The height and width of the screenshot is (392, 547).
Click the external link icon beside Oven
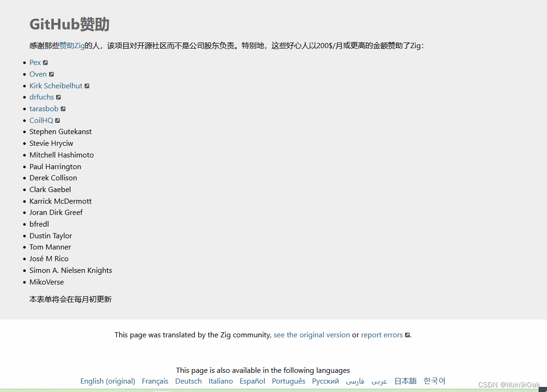[x=51, y=74]
